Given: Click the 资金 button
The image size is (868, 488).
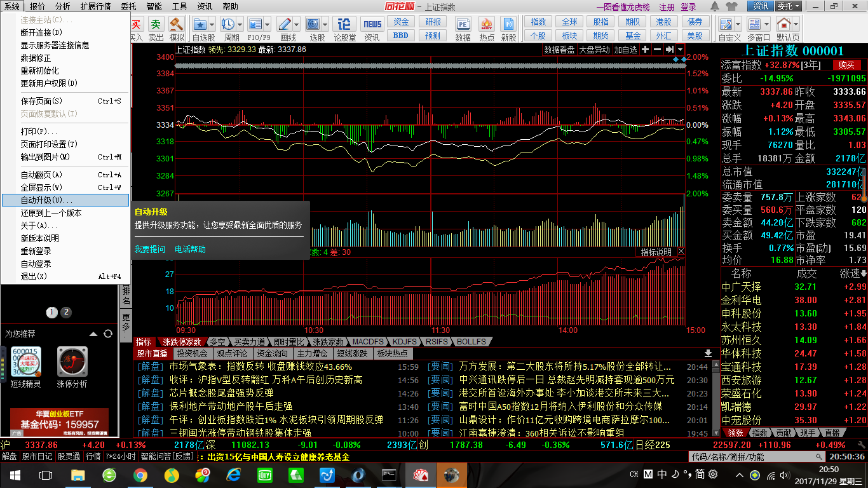Looking at the screenshot, I should coord(401,22).
